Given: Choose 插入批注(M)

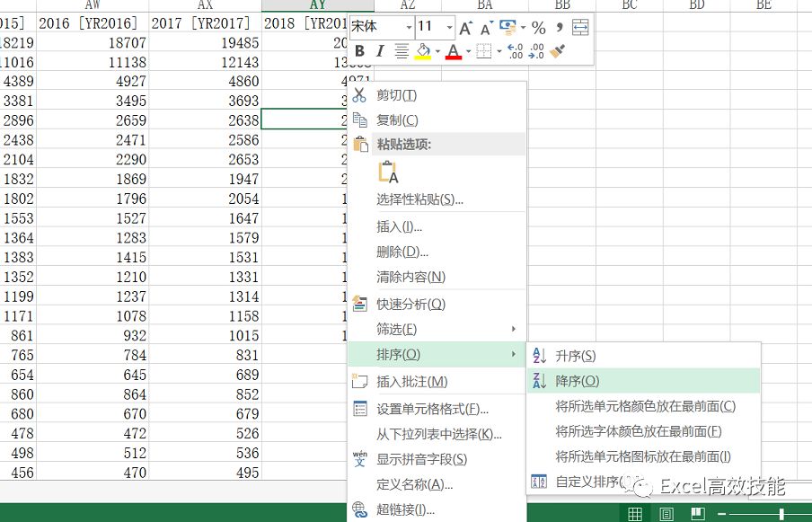Looking at the screenshot, I should pos(437,382).
